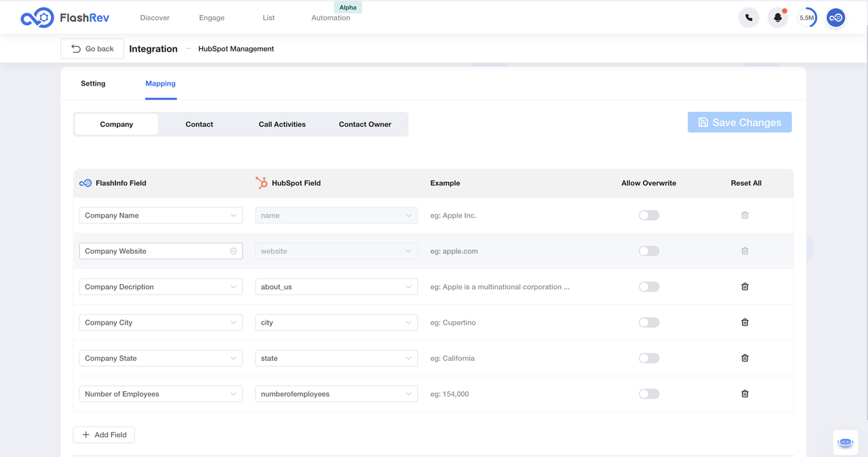868x457 pixels.
Task: Delete the Company Decription mapping row
Action: pos(745,286)
